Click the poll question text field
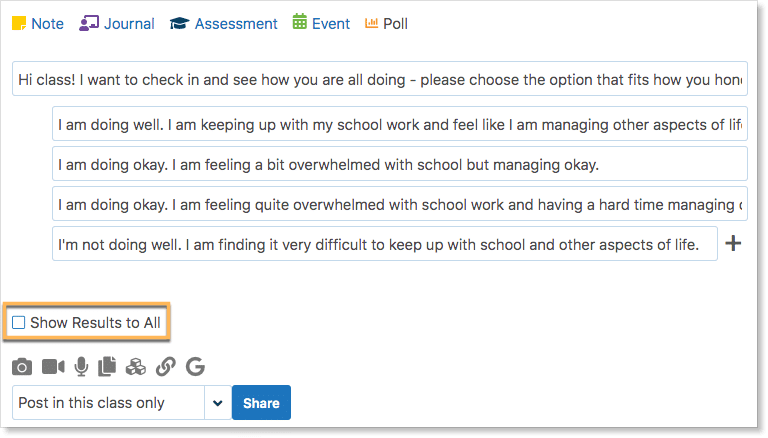This screenshot has width=768, height=438. tap(380, 79)
